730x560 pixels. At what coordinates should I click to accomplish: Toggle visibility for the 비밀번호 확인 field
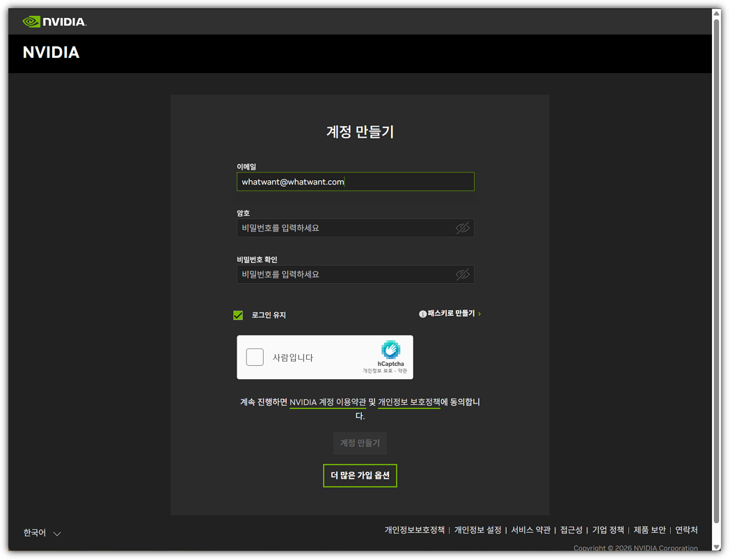click(x=462, y=275)
